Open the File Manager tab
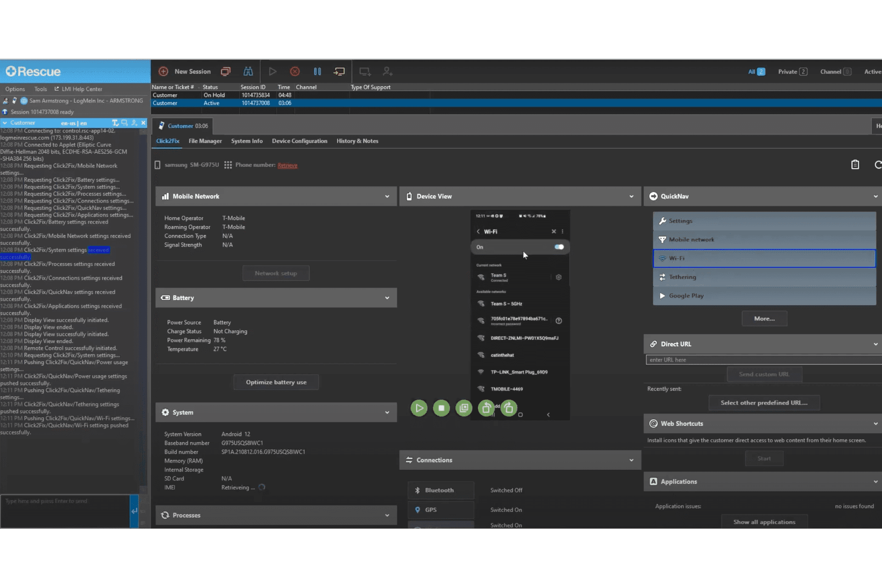Screen dimensions: 882x588 [x=205, y=141]
